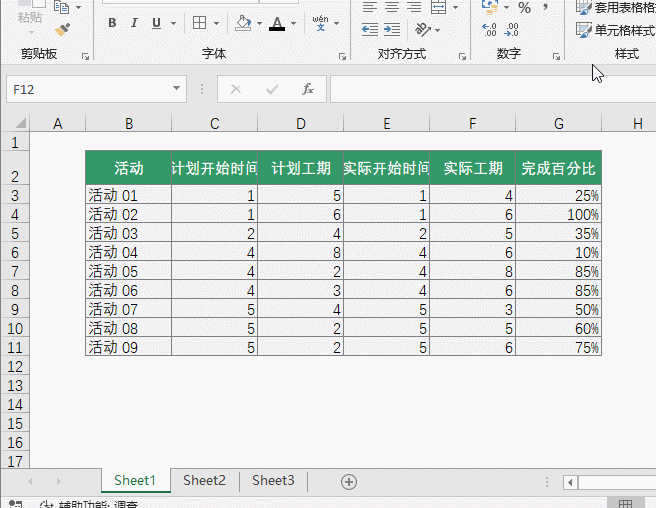Expand the Name Box dropdown arrow
Viewport: 656px width, 508px height.
tap(177, 88)
